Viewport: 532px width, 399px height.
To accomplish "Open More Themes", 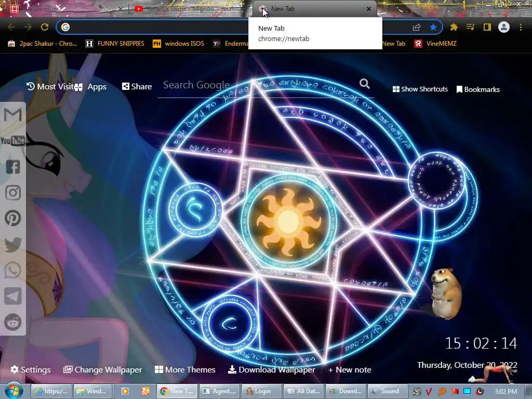I will (185, 370).
